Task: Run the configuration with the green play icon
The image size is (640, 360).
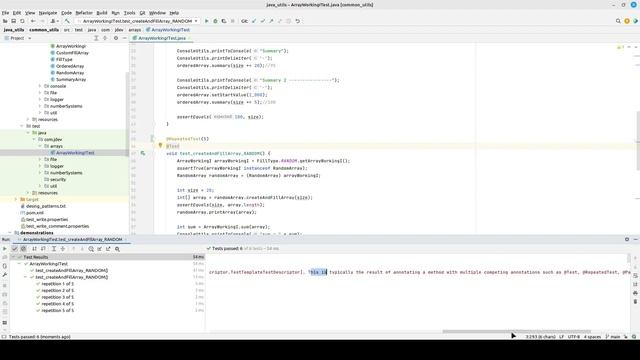Action: point(207,21)
